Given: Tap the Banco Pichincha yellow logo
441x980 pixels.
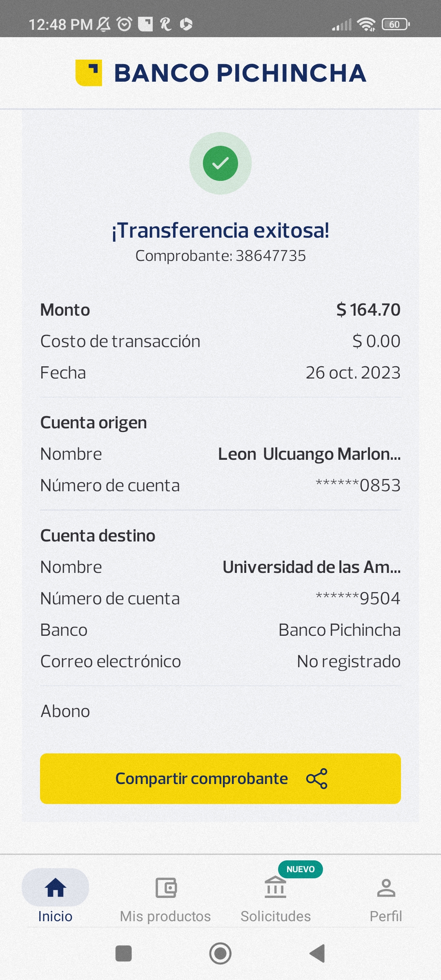Looking at the screenshot, I should [89, 73].
